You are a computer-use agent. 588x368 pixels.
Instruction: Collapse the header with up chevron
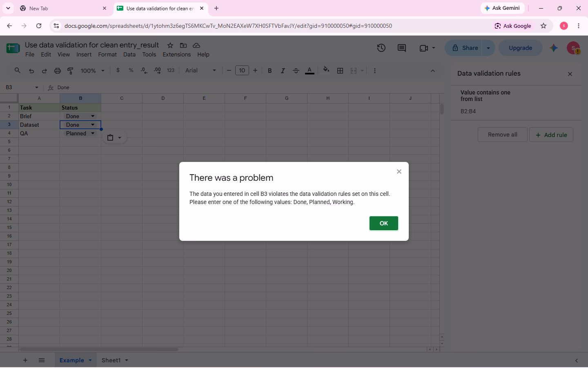(x=432, y=71)
